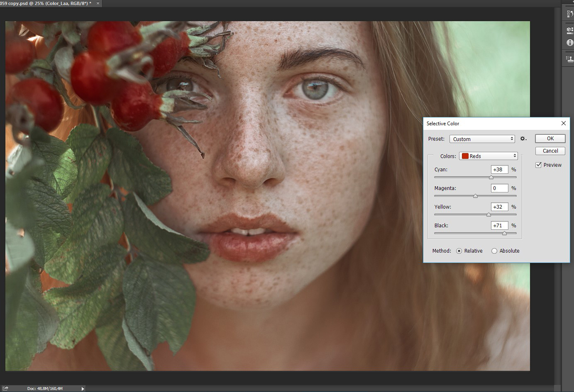Open the 3D Properties panel icon

[569, 30]
